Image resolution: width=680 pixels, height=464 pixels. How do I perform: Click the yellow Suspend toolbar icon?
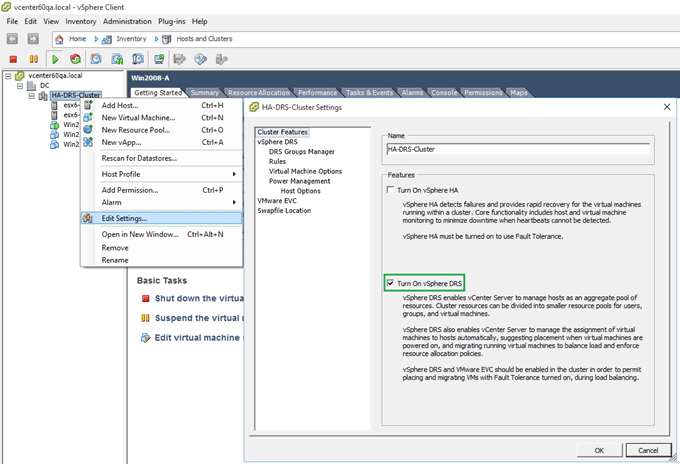[33, 59]
